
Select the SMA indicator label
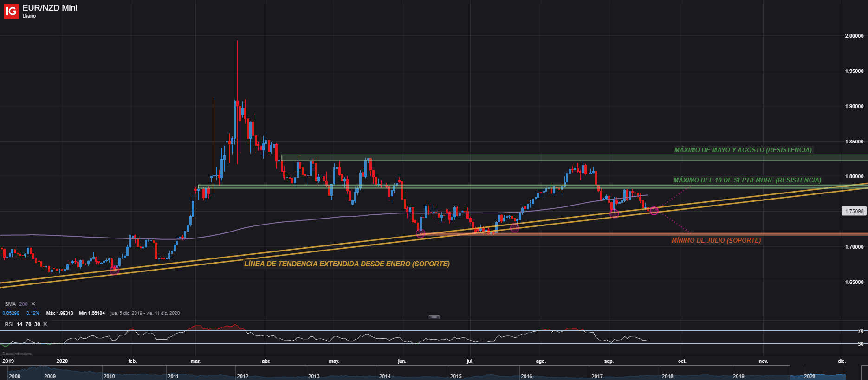(10, 304)
